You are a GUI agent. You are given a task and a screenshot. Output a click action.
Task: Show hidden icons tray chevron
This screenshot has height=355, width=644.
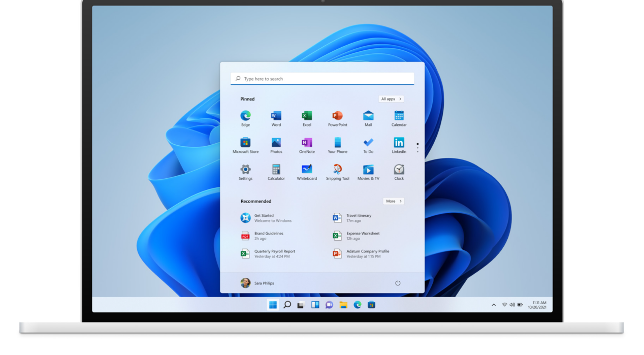494,305
